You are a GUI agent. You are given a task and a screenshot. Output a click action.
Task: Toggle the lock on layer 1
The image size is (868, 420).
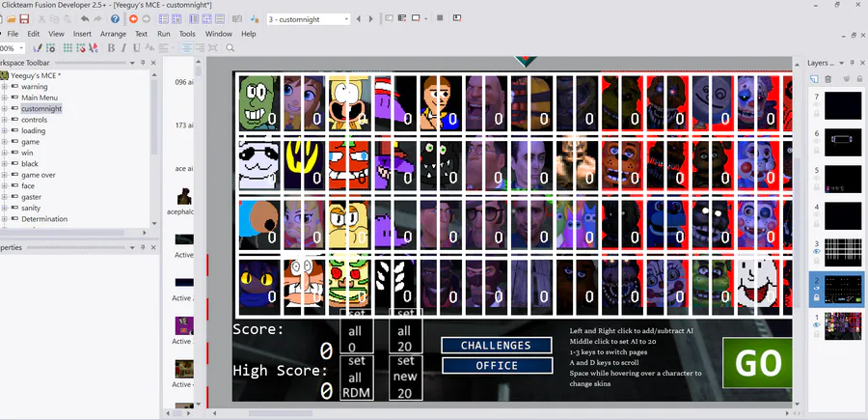pyautogui.click(x=817, y=334)
